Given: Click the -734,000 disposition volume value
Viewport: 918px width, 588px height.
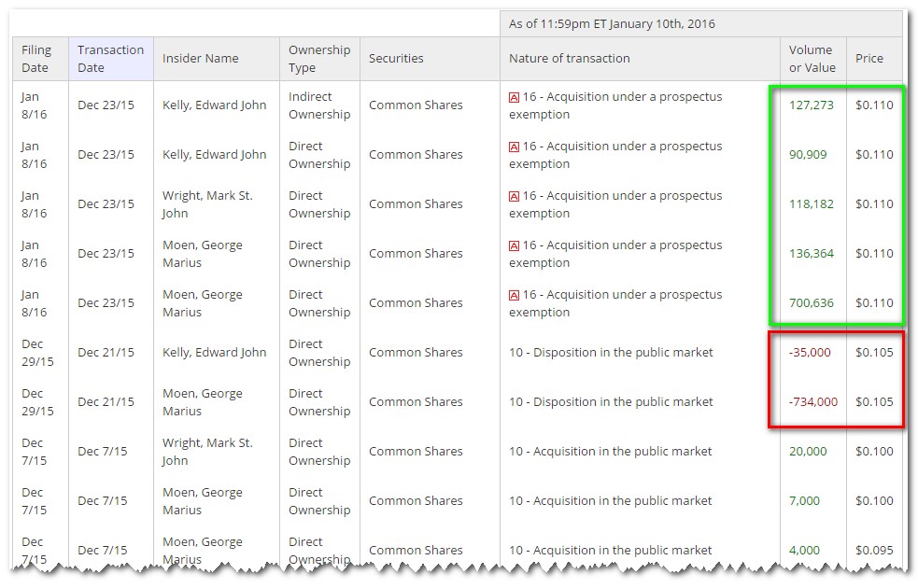Looking at the screenshot, I should [x=812, y=401].
